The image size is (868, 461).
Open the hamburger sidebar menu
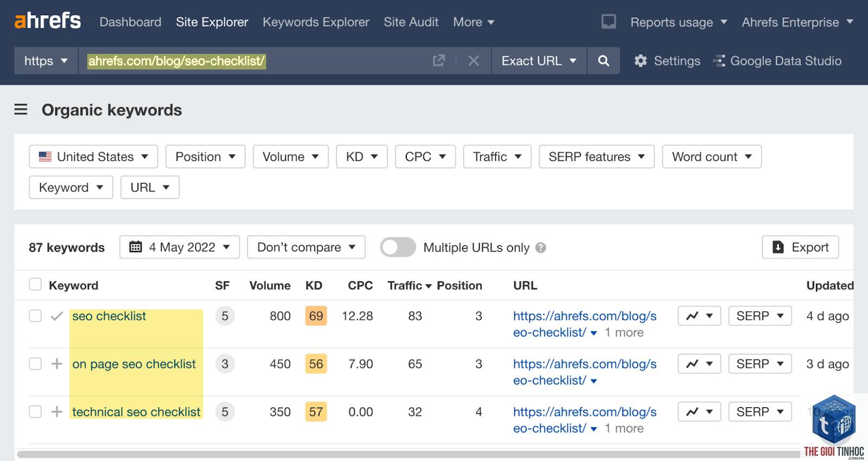21,110
